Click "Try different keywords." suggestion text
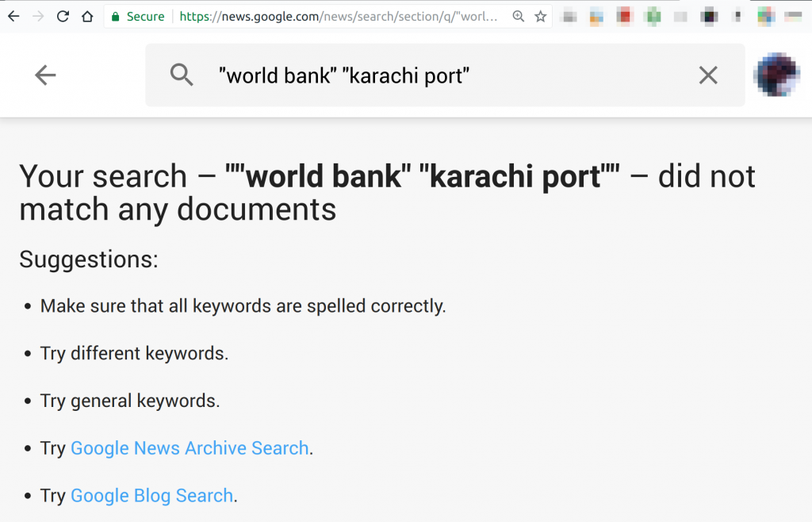Image resolution: width=812 pixels, height=522 pixels. click(x=134, y=353)
